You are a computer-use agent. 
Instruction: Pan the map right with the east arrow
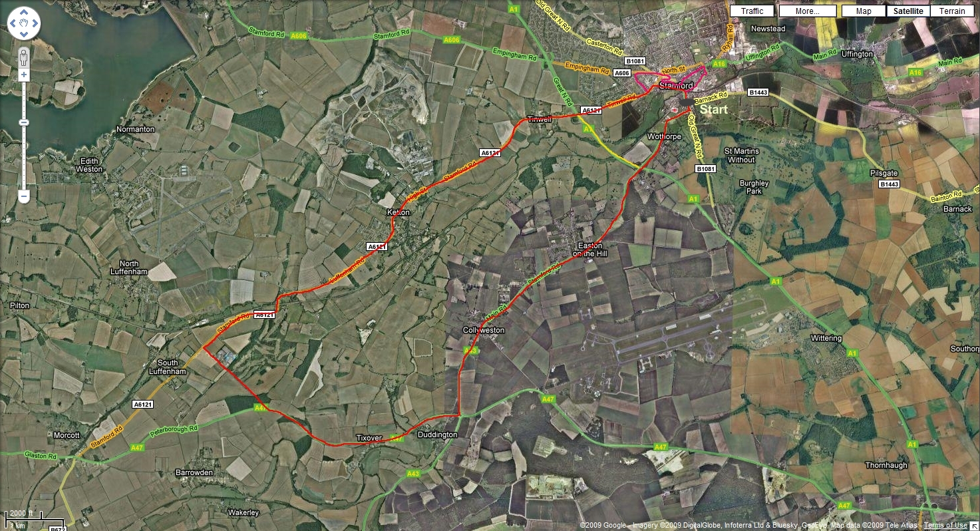pos(35,25)
